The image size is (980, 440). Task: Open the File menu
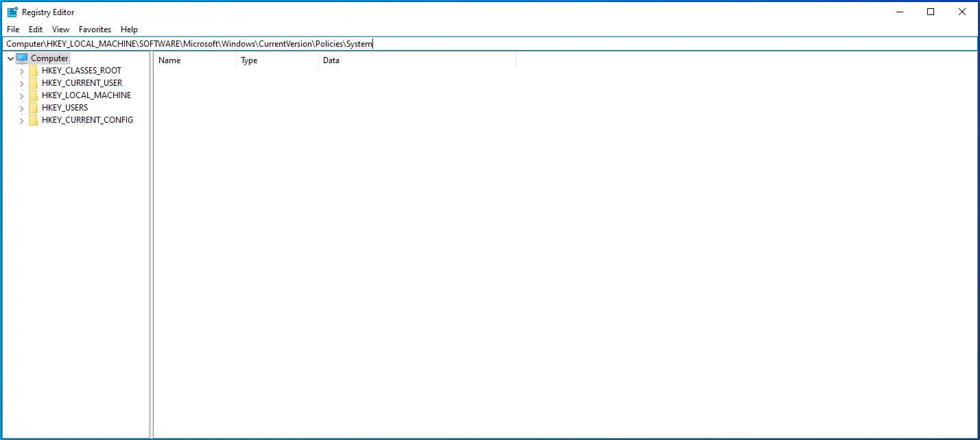coord(13,30)
